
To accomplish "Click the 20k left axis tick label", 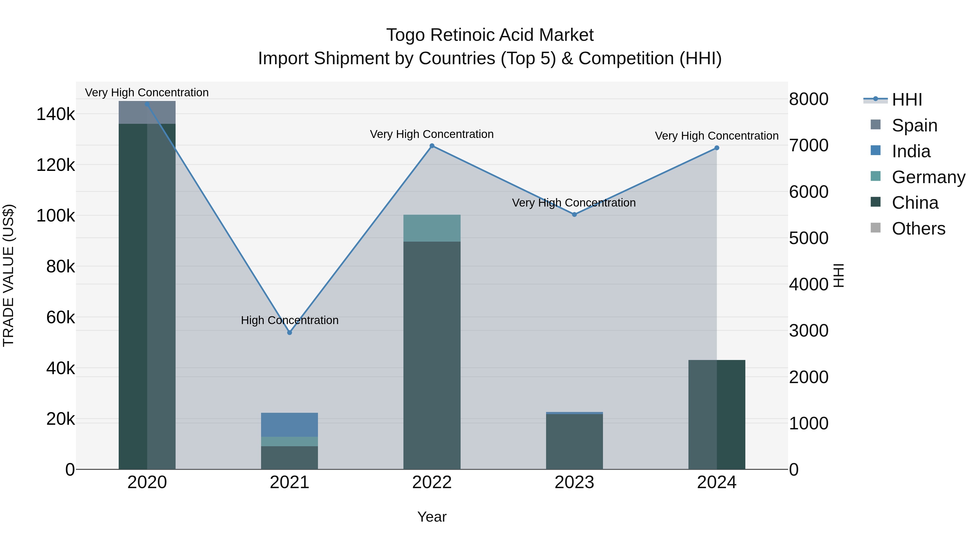I will [60, 419].
